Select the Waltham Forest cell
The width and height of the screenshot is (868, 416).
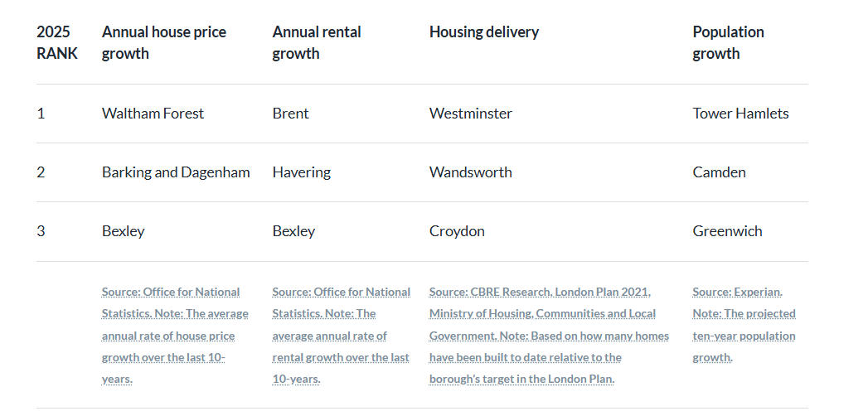153,114
